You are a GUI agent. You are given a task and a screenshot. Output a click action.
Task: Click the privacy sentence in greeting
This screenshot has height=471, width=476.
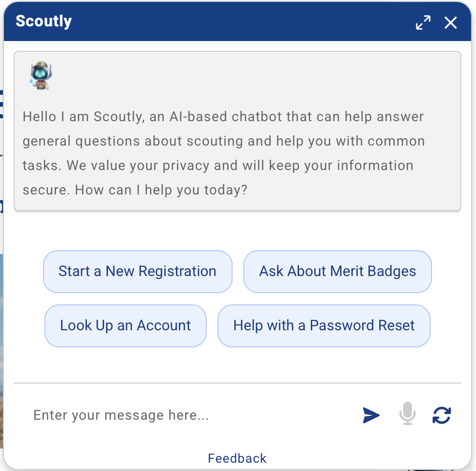[x=239, y=166]
